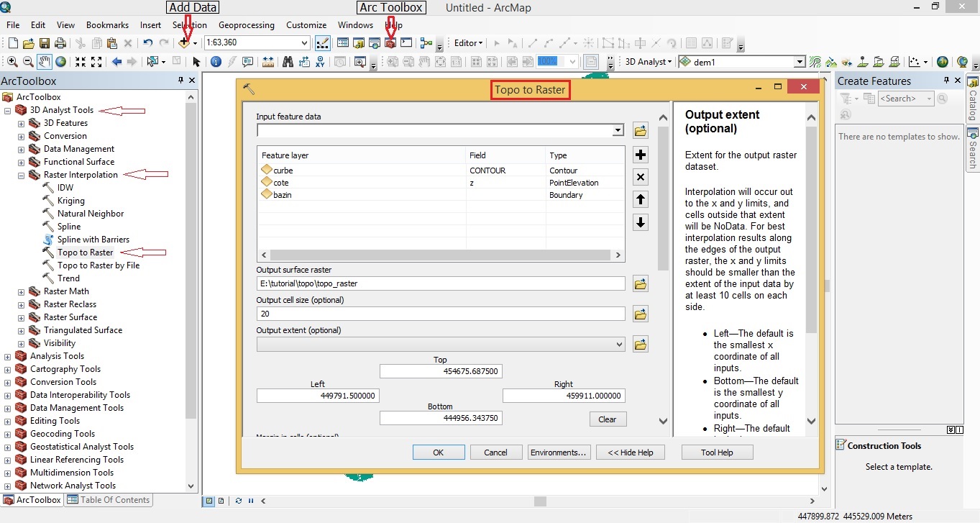
Task: Collapse the 3D Analyst Tools toolbox
Action: click(x=7, y=111)
